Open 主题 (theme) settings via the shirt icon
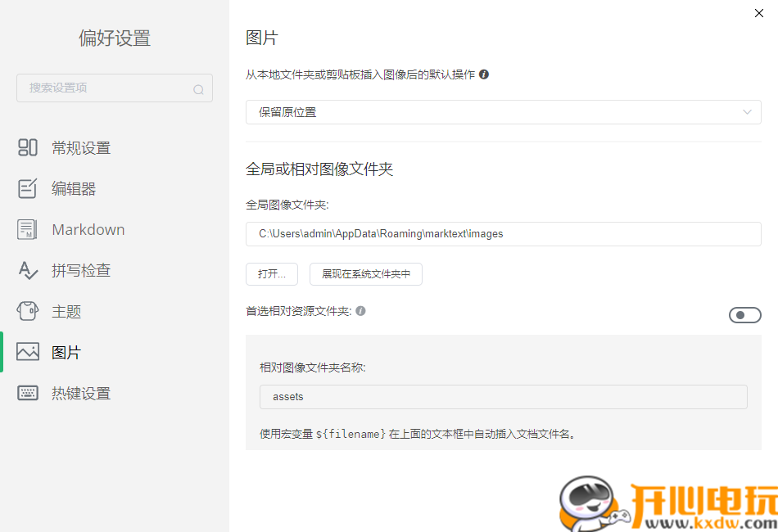778x532 pixels. [x=28, y=311]
